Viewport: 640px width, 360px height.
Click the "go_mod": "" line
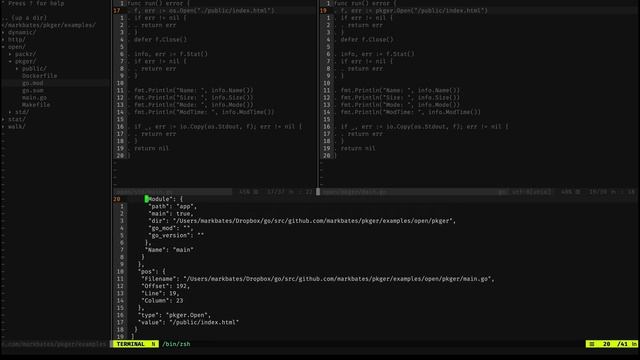tap(170, 228)
